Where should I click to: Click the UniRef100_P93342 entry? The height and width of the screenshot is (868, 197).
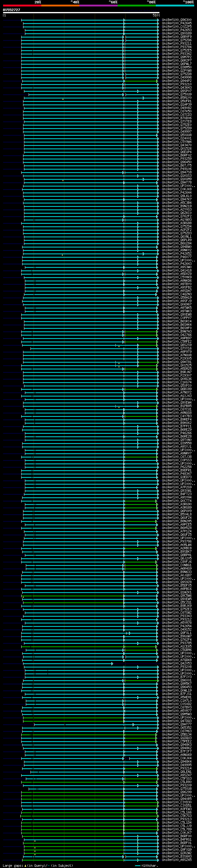tap(176, 54)
